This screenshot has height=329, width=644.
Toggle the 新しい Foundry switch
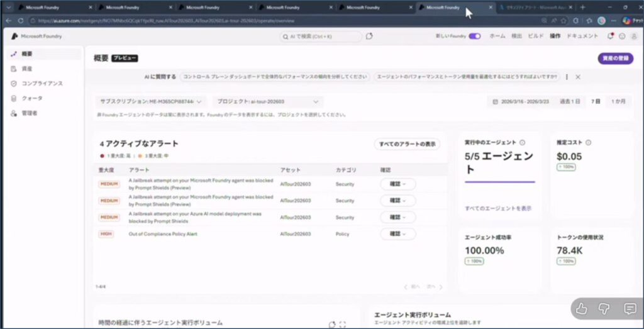474,36
